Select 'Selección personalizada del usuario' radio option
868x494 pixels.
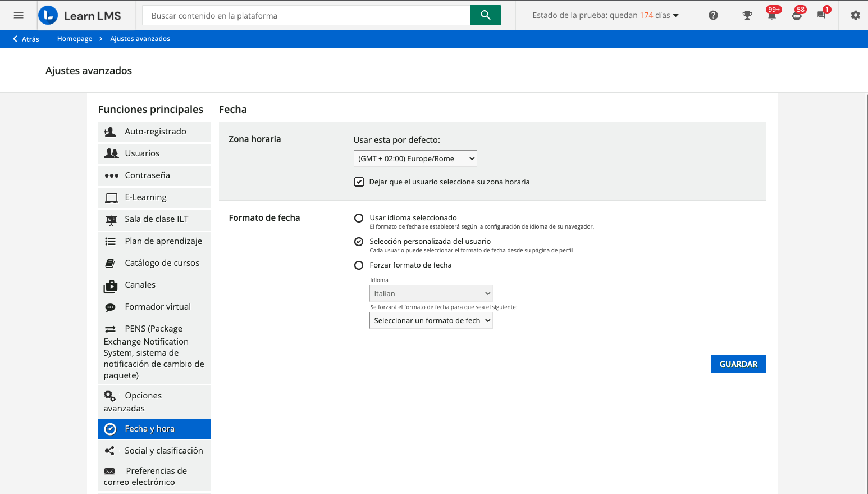coord(359,242)
